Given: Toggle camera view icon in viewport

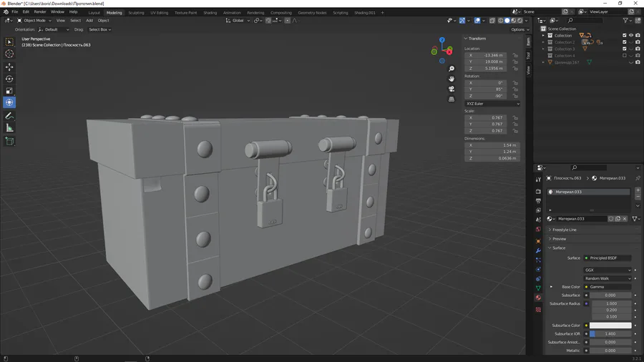Looking at the screenshot, I should click(x=452, y=89).
